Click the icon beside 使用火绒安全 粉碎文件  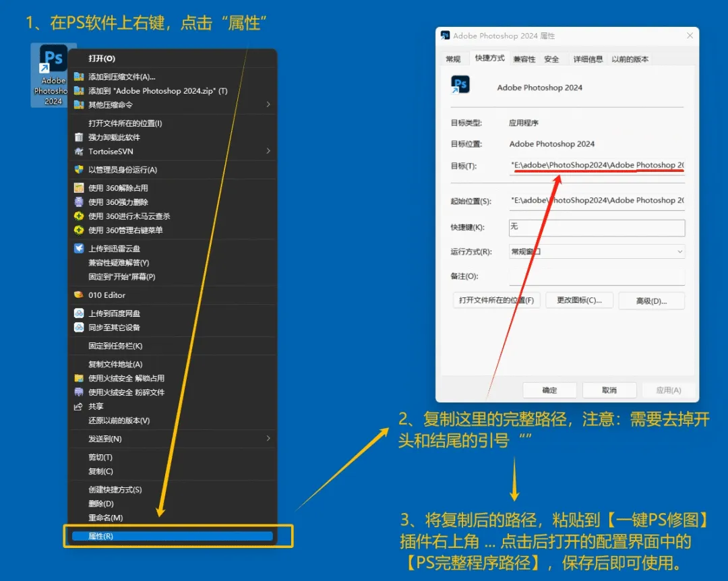point(79,392)
